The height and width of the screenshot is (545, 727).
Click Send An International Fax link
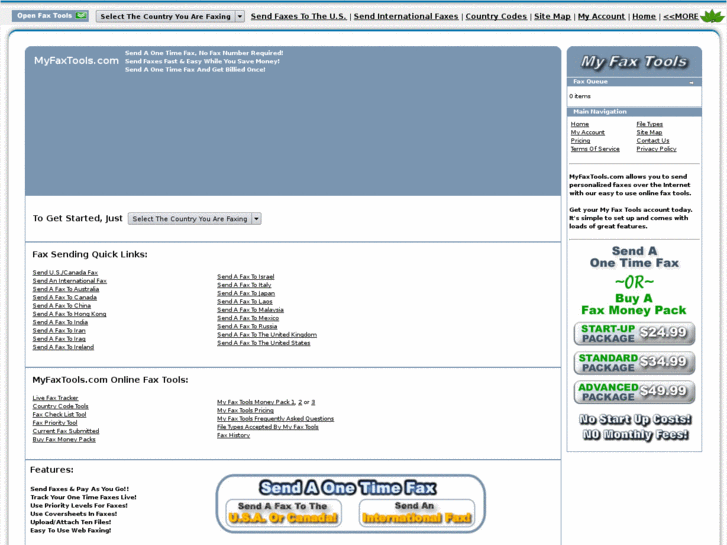pos(70,281)
